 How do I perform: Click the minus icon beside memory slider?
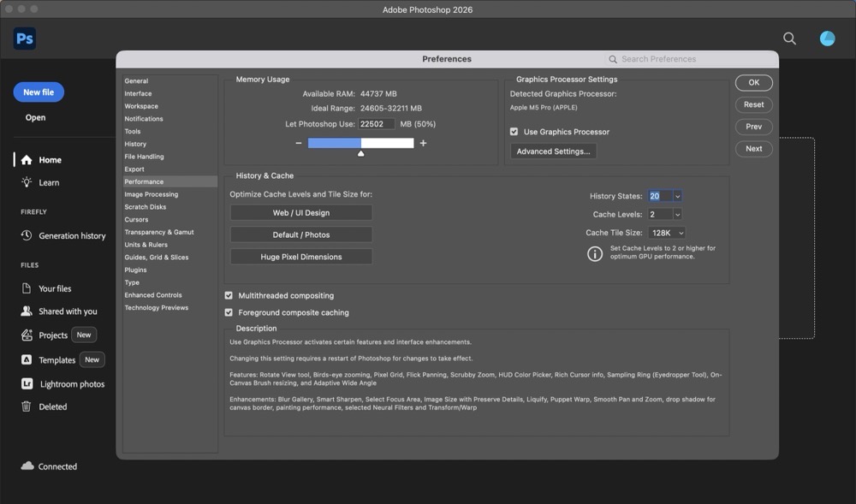pos(299,143)
